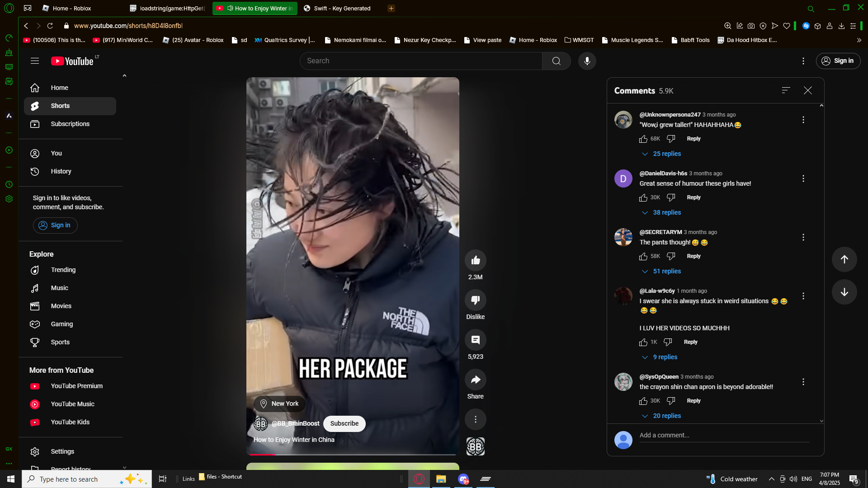Open options menu on @Lala-w9c6y comment
The image size is (868, 488).
point(803,296)
